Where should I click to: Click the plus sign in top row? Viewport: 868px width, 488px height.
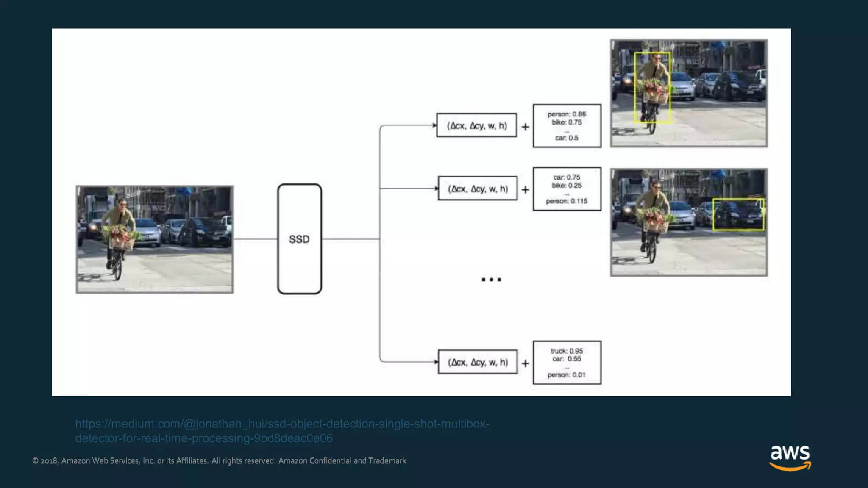pos(525,127)
